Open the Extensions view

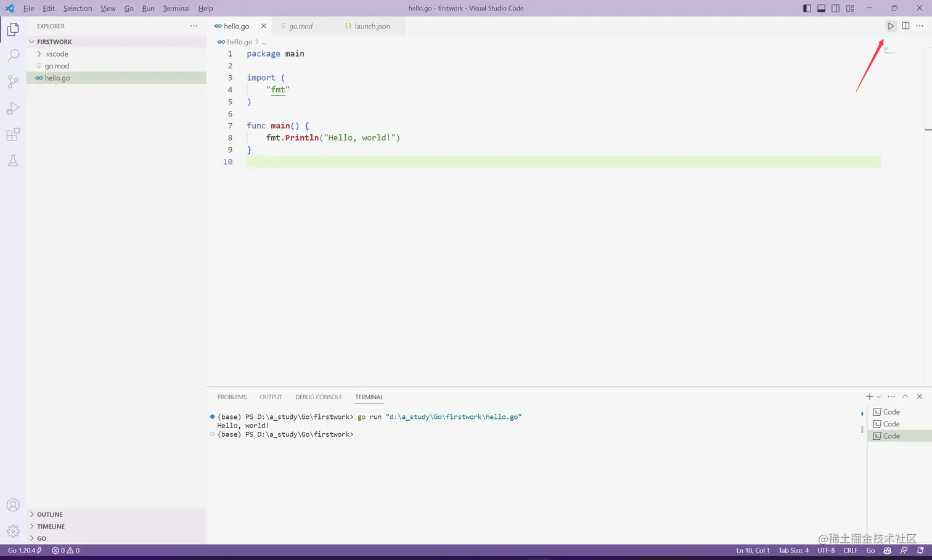tap(13, 134)
